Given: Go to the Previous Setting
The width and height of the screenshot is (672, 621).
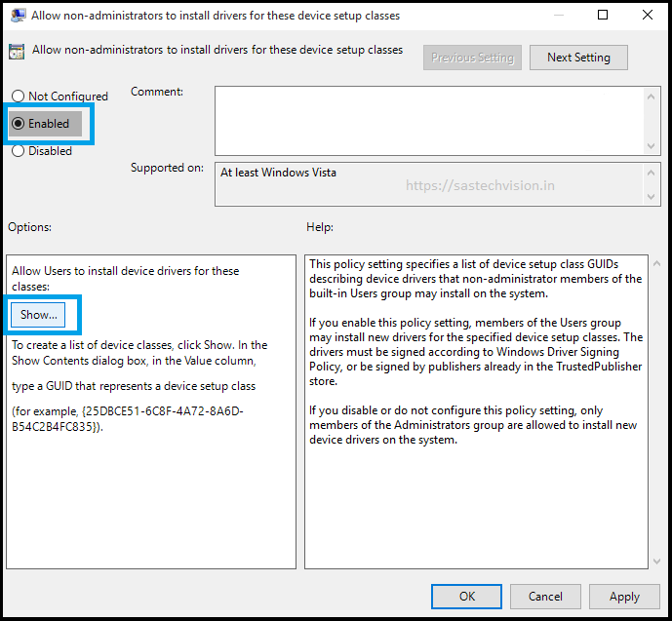Looking at the screenshot, I should (x=472, y=58).
